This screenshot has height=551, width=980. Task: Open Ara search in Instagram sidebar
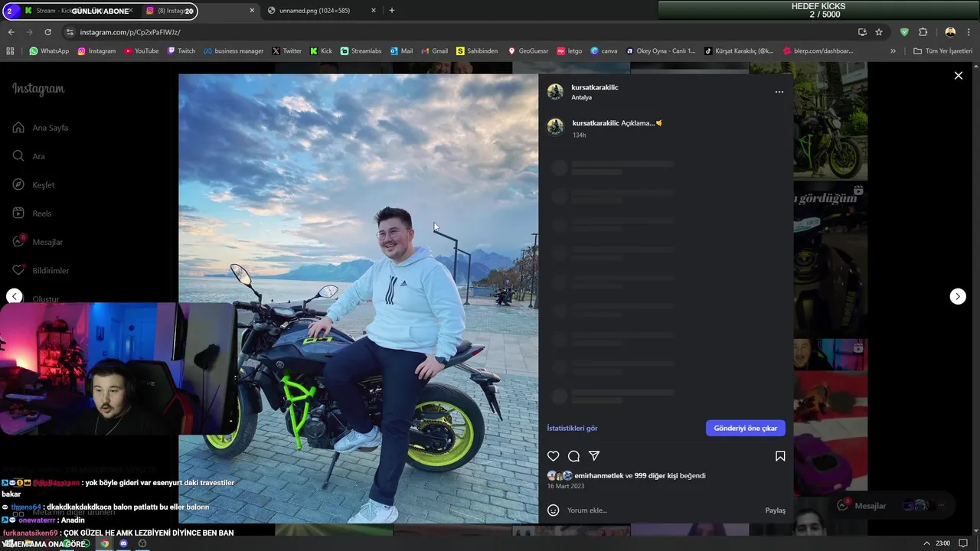coord(29,156)
